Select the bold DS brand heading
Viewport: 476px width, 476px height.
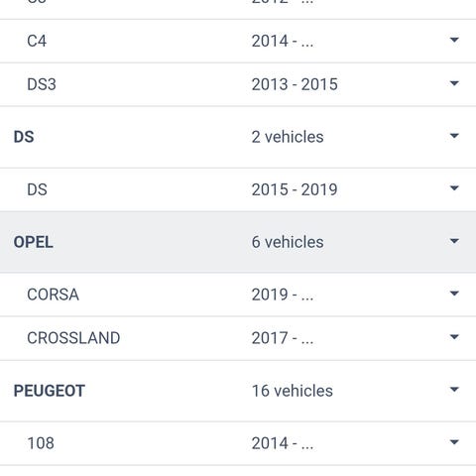coord(24,137)
